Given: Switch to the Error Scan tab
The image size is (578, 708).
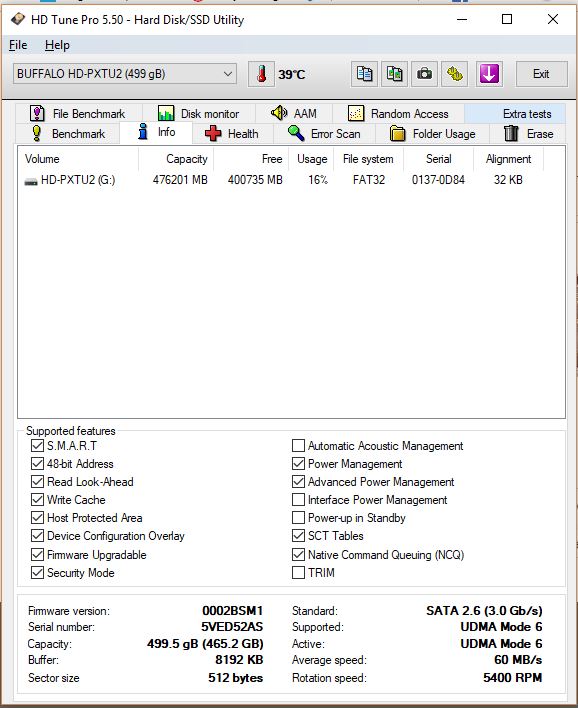Looking at the screenshot, I should click(x=324, y=134).
